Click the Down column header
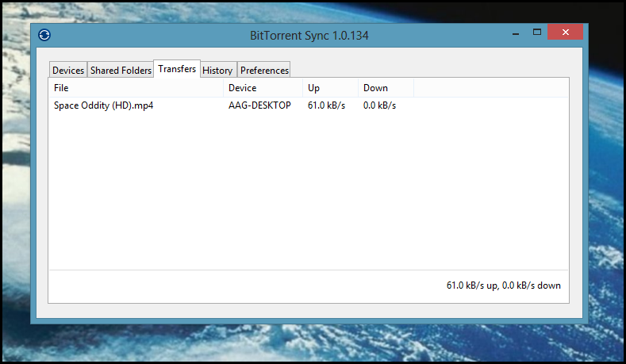Image resolution: width=626 pixels, height=364 pixels. [386, 88]
